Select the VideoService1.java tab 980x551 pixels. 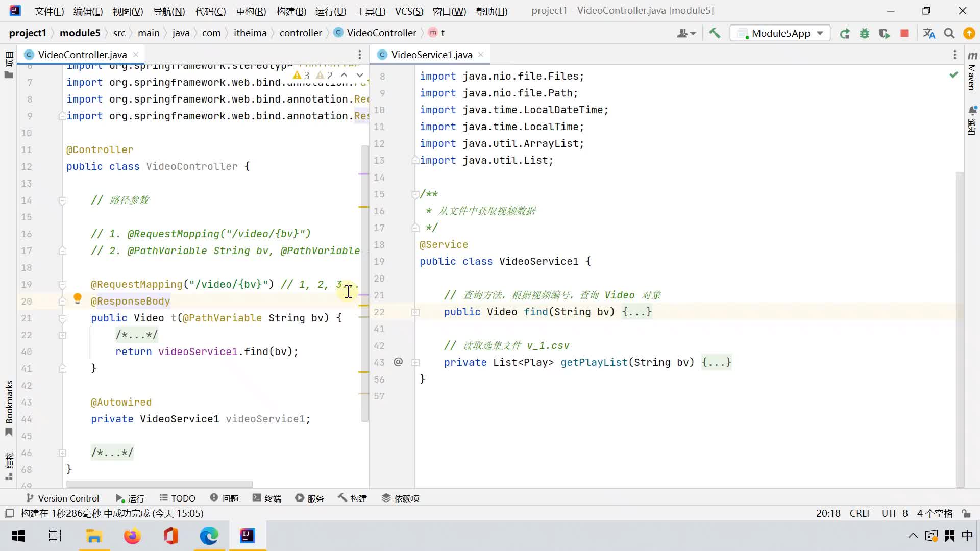pos(431,55)
